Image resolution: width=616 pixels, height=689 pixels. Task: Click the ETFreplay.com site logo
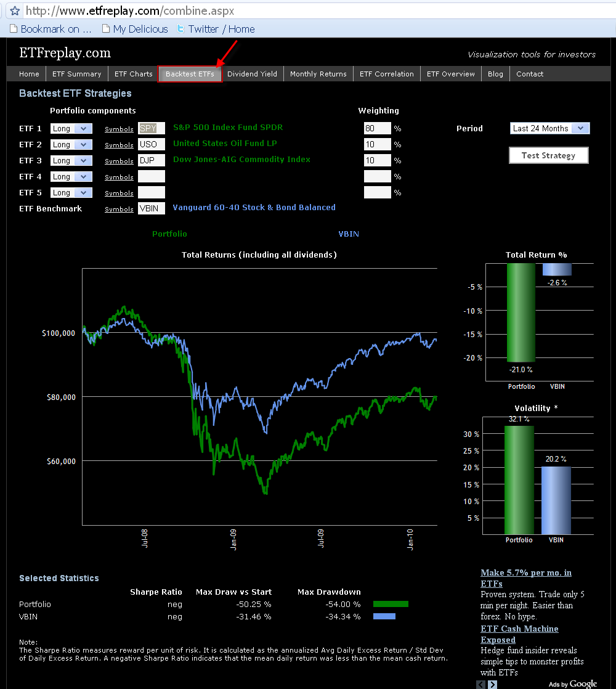tap(65, 53)
